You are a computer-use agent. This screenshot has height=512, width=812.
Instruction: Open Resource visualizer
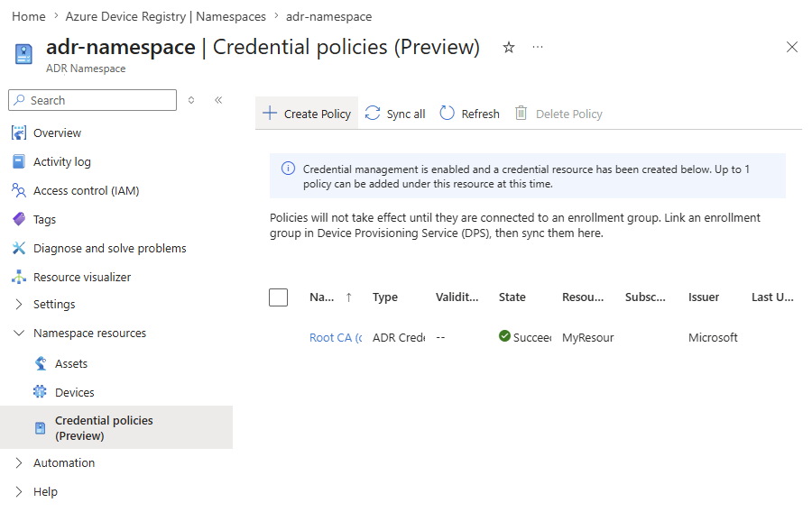(x=82, y=278)
